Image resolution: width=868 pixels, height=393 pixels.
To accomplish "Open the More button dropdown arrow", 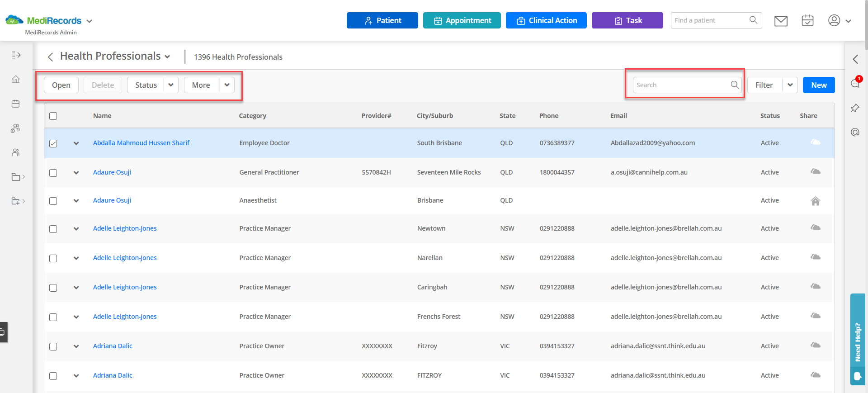I will pyautogui.click(x=227, y=85).
